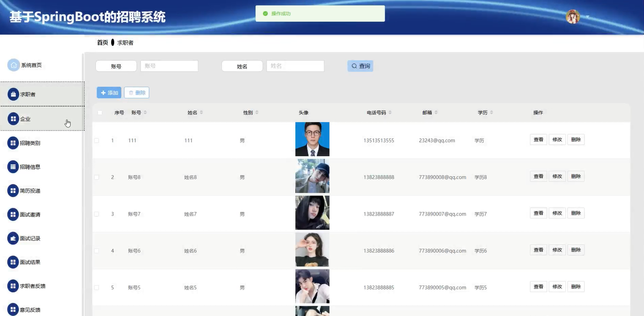Click 查看 for the 账号6 row
The width and height of the screenshot is (644, 316).
pos(538,250)
